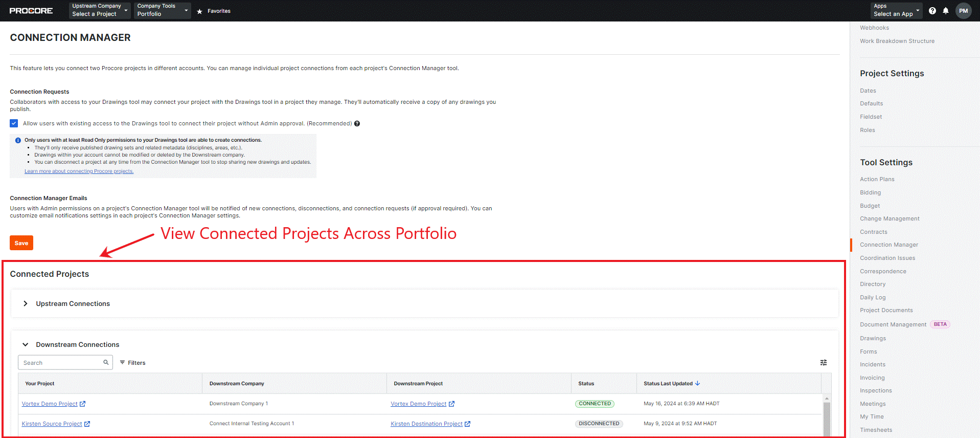This screenshot has height=438, width=980.
Task: Open the help question mark icon in header
Action: (932, 11)
